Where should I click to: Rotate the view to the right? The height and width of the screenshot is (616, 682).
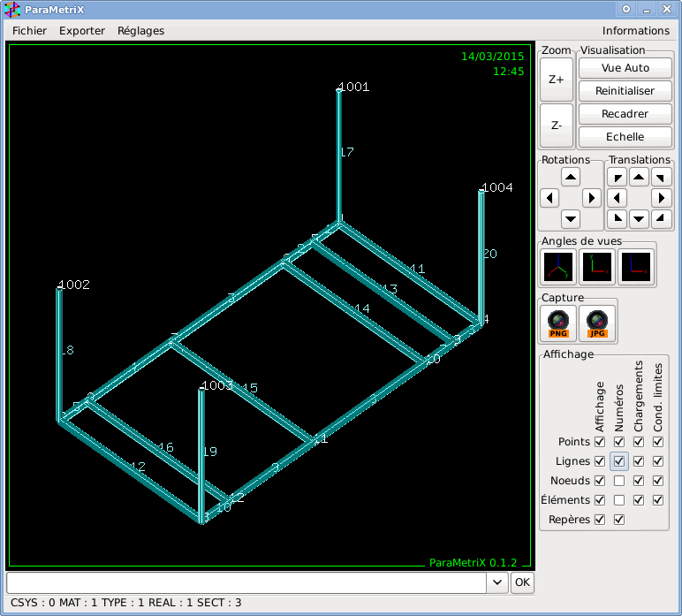[x=592, y=198]
